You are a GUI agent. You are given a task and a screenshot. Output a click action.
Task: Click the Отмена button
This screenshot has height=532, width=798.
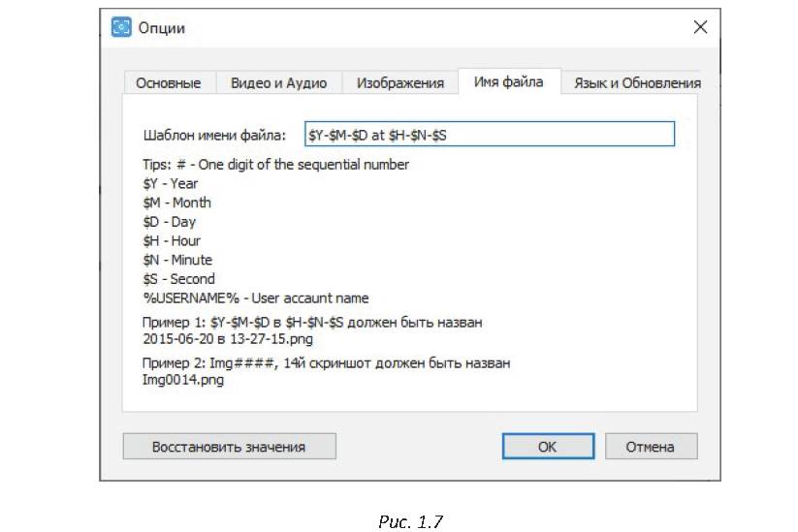pos(651,447)
